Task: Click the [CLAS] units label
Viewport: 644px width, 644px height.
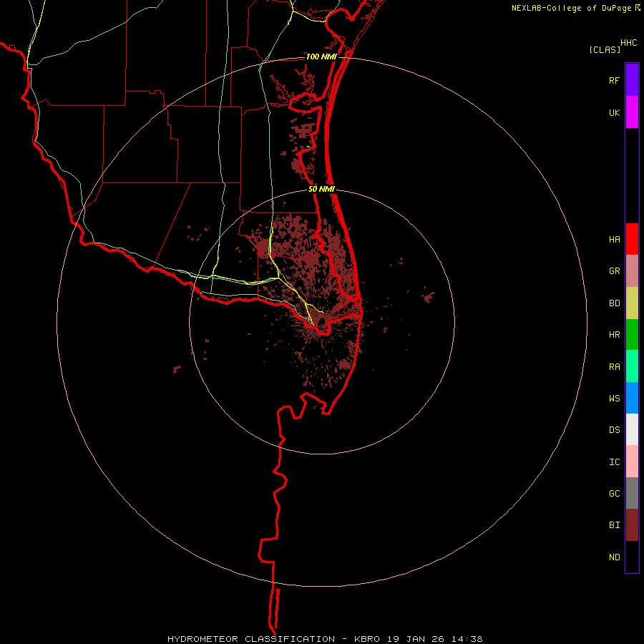Action: pos(605,49)
